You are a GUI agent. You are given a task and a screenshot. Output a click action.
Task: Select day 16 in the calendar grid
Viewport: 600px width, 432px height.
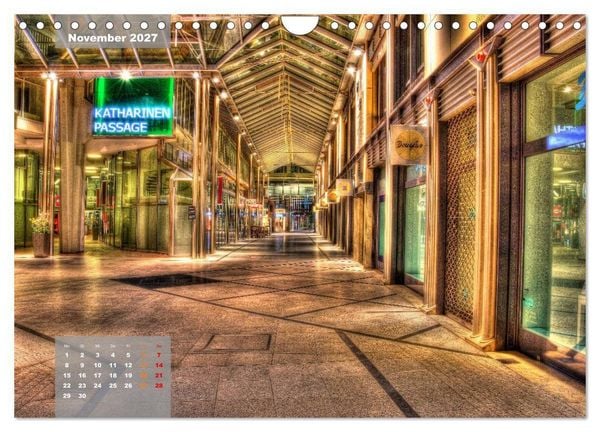[x=82, y=376]
